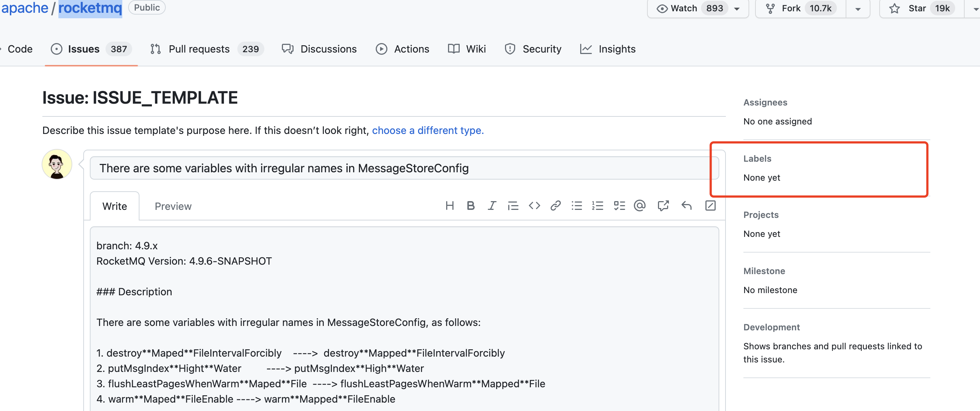Open the Milestone section
This screenshot has height=411, width=980.
[x=764, y=271]
